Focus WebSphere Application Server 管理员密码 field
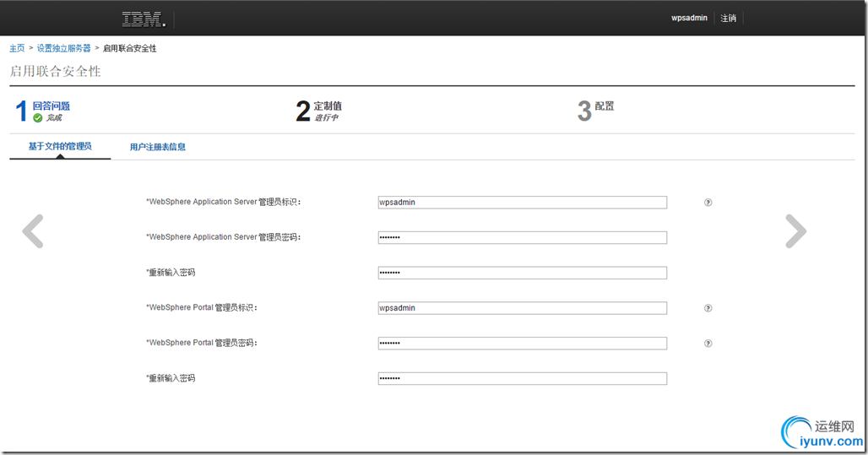868x455 pixels. (522, 237)
